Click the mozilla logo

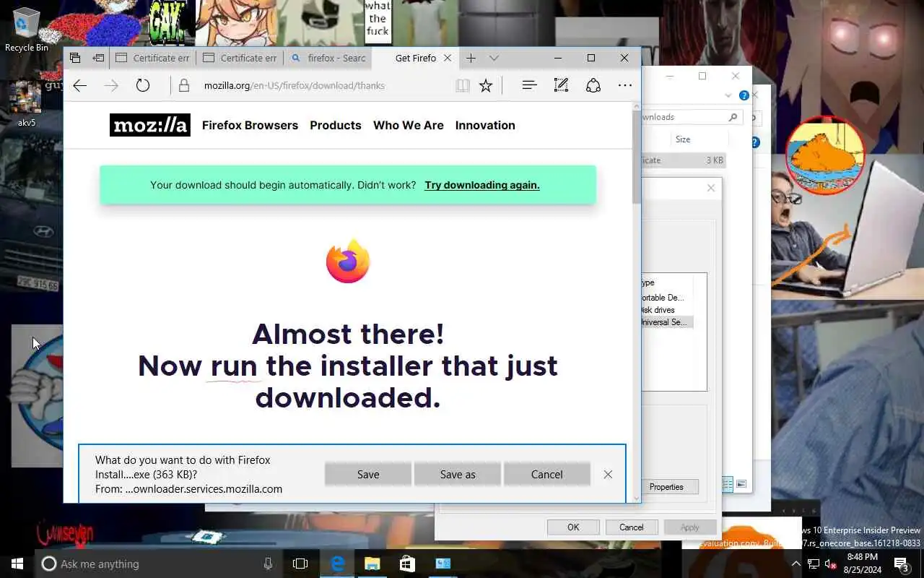[150, 125]
